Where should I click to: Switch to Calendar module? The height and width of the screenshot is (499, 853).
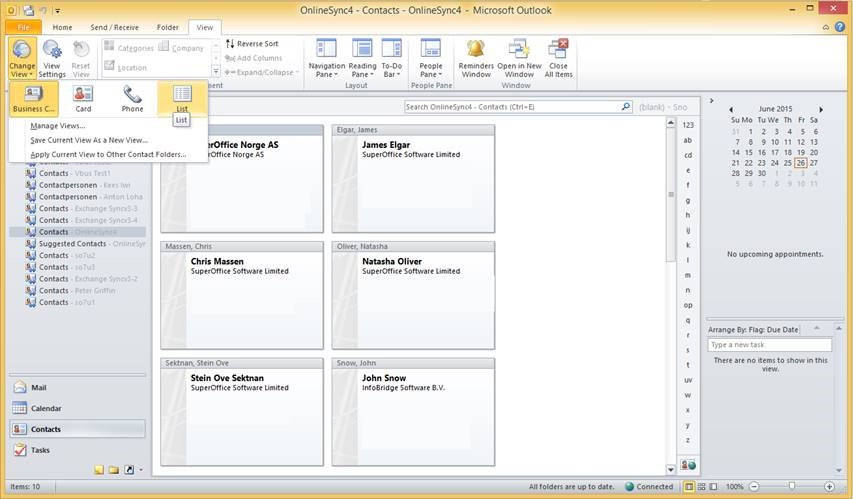click(x=77, y=408)
